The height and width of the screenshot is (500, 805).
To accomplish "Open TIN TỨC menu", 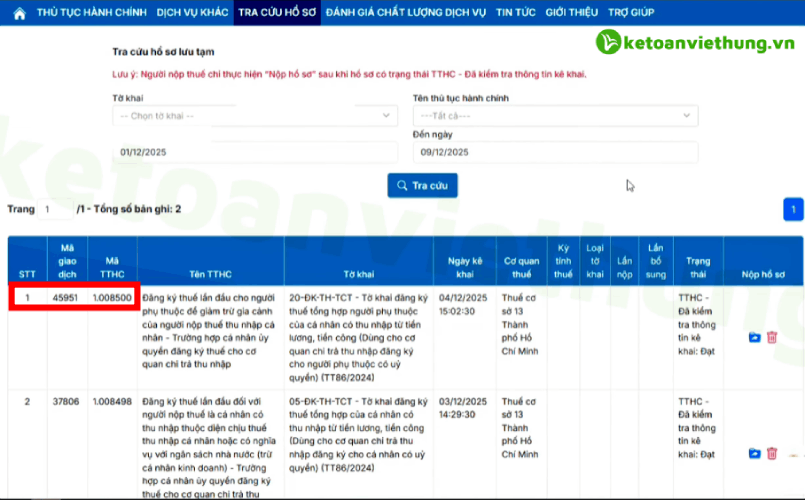I will 515,12.
